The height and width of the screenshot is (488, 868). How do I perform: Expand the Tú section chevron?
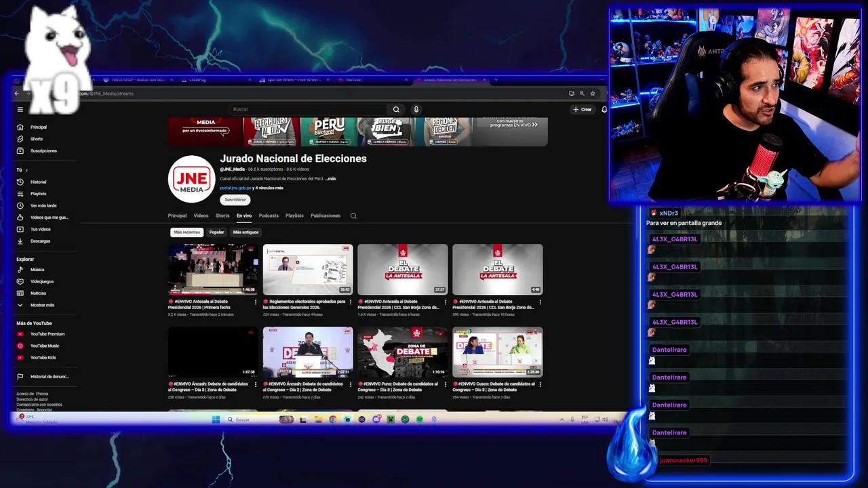coord(26,170)
